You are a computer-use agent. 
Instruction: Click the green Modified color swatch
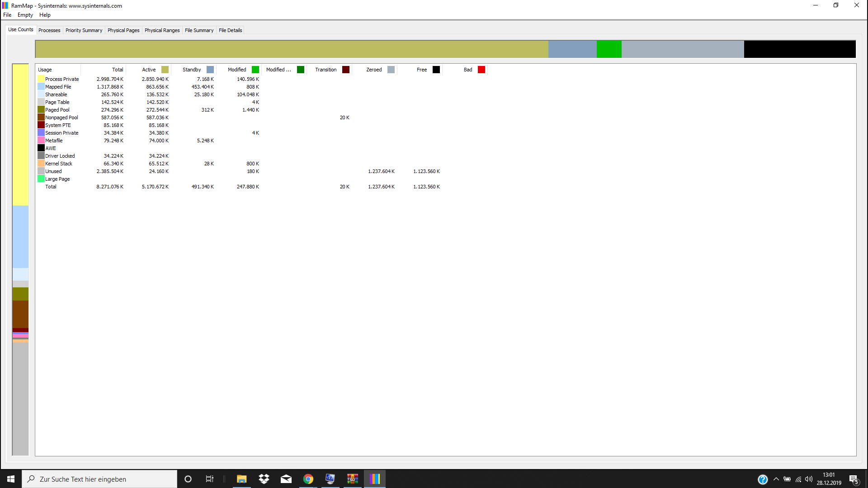click(255, 70)
